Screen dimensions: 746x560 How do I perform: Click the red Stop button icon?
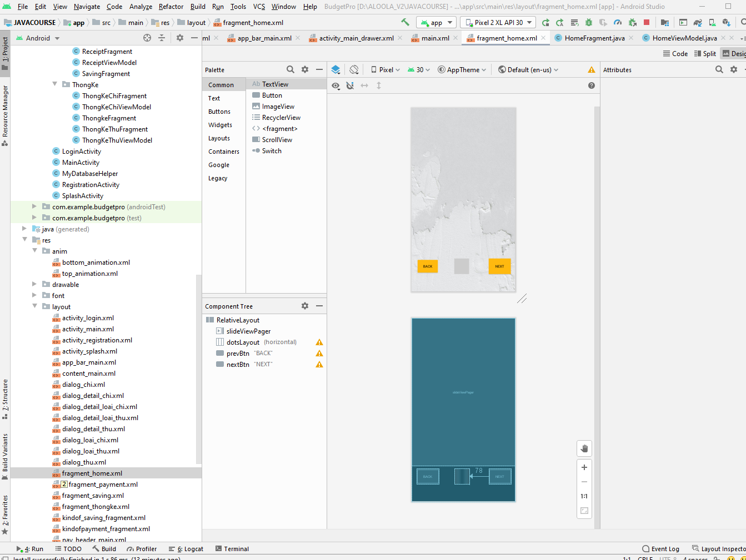click(647, 23)
